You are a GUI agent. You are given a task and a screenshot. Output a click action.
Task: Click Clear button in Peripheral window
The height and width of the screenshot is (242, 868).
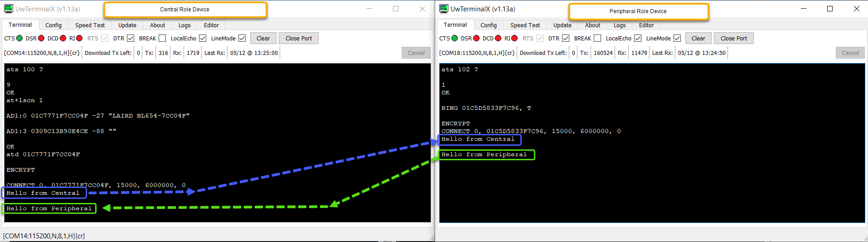click(698, 38)
